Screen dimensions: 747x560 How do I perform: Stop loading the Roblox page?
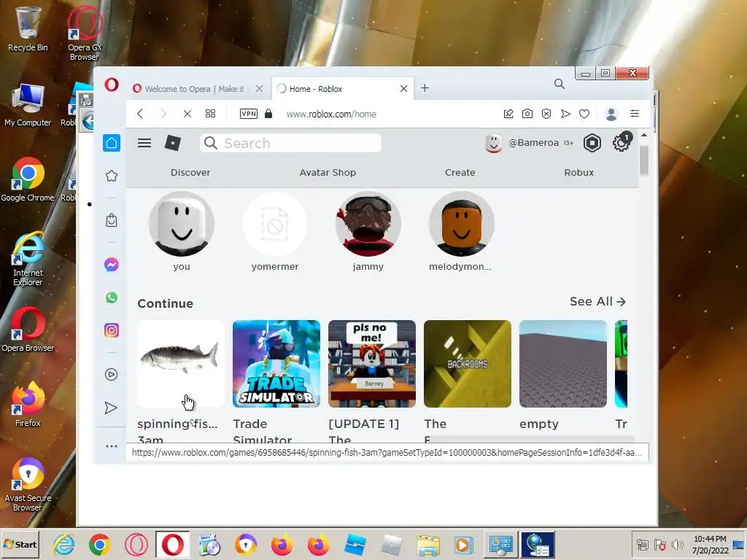pyautogui.click(x=187, y=114)
